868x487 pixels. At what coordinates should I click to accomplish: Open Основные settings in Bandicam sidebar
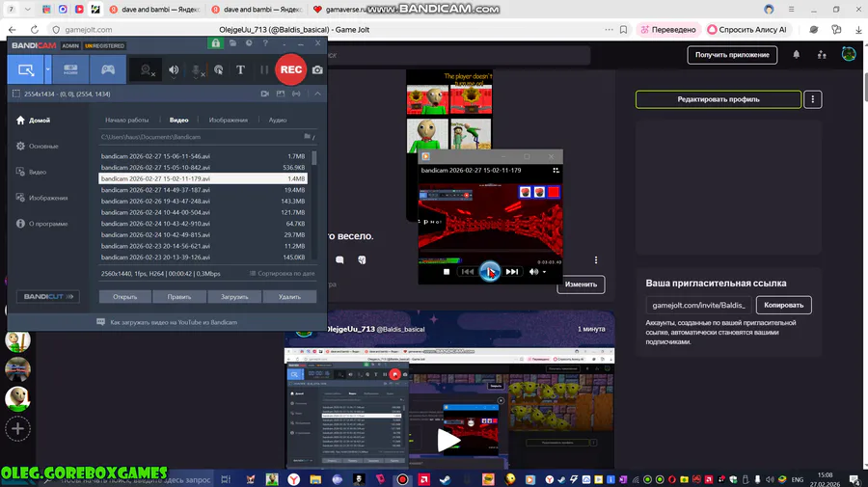pos(38,147)
